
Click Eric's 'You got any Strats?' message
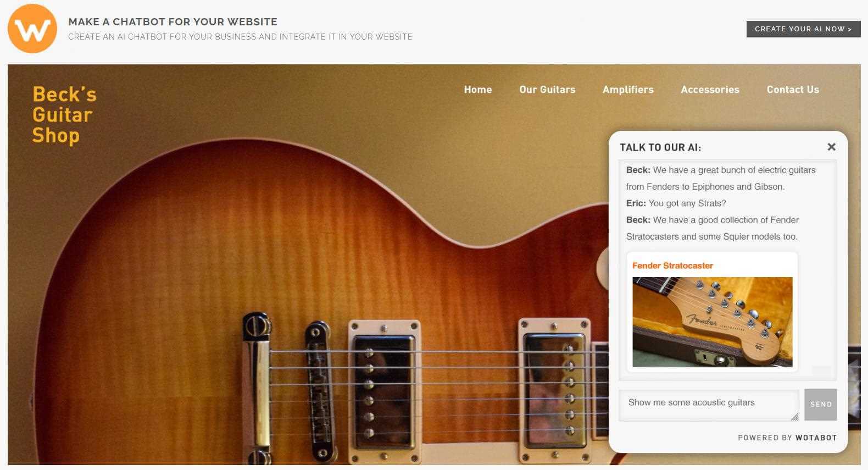pos(676,203)
